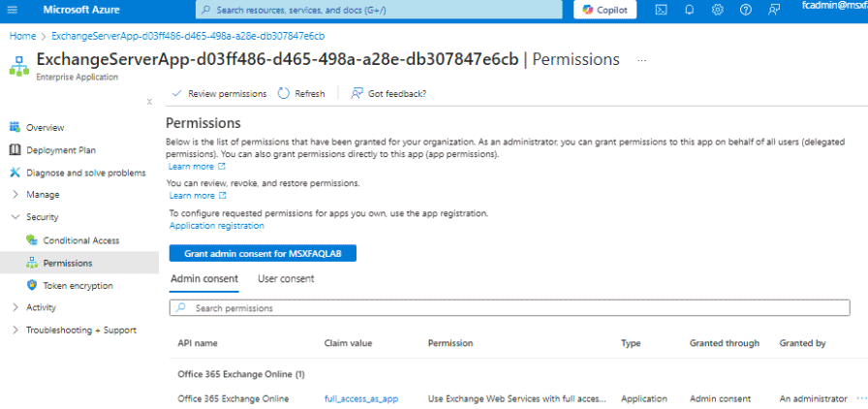
Task: Collapse the sidebar with the X icon
Action: [x=149, y=102]
